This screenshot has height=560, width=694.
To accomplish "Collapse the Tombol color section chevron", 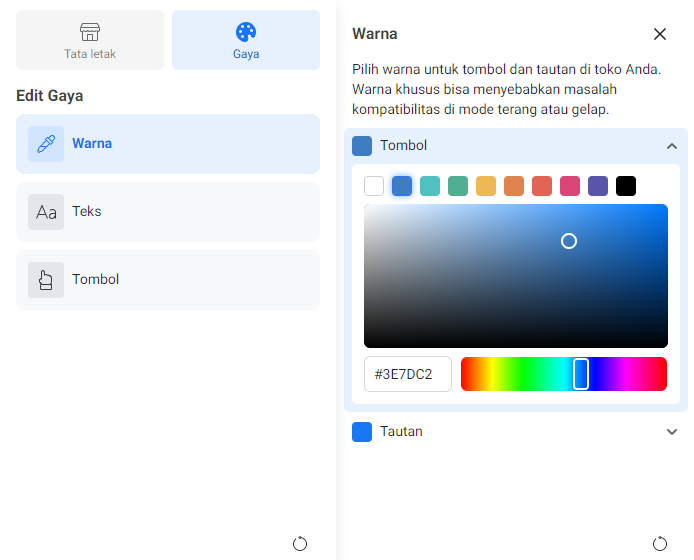I will 671,146.
